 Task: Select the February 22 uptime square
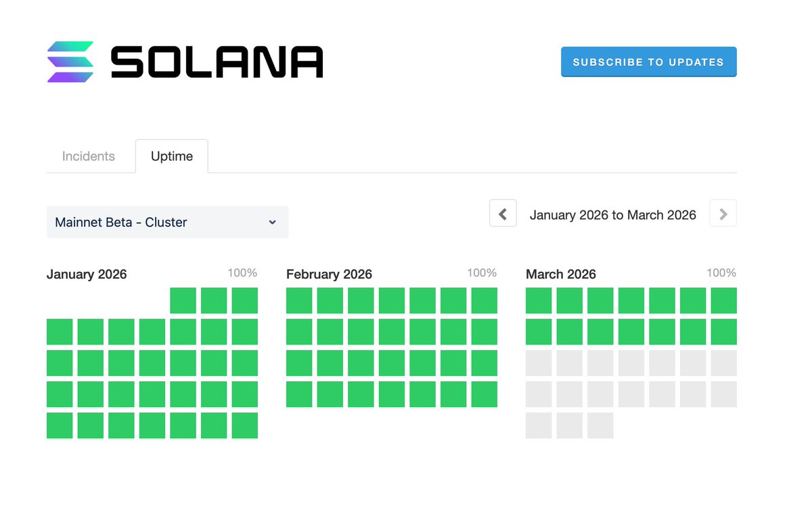click(299, 394)
